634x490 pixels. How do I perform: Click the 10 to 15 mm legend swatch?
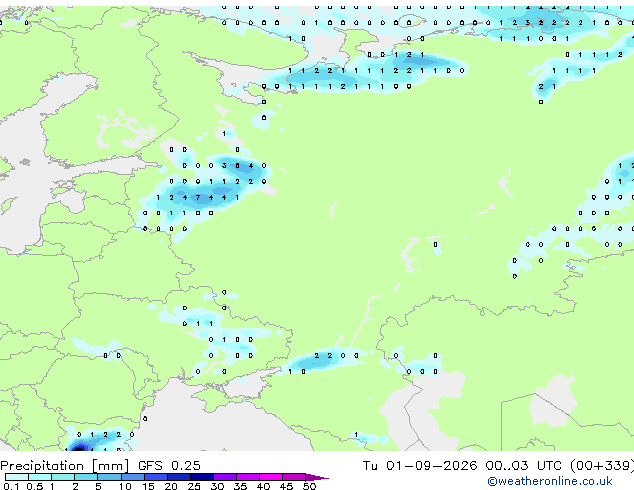(x=132, y=477)
